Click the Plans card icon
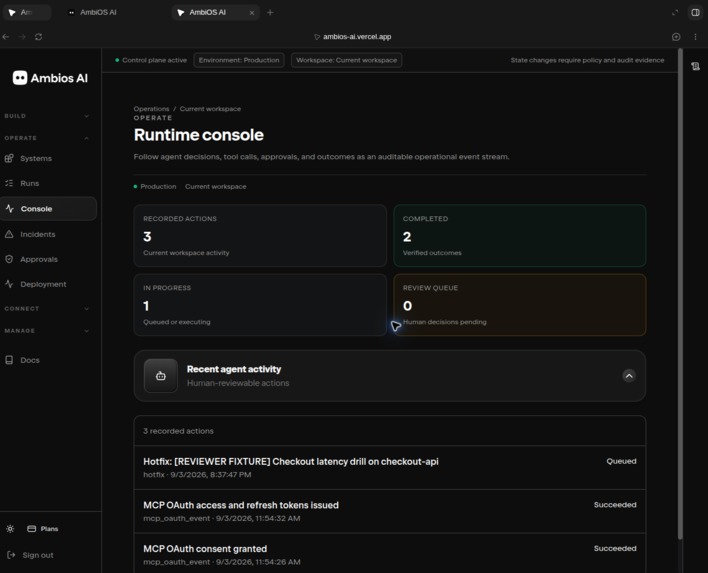Viewport: 708px width, 573px height. pos(32,529)
